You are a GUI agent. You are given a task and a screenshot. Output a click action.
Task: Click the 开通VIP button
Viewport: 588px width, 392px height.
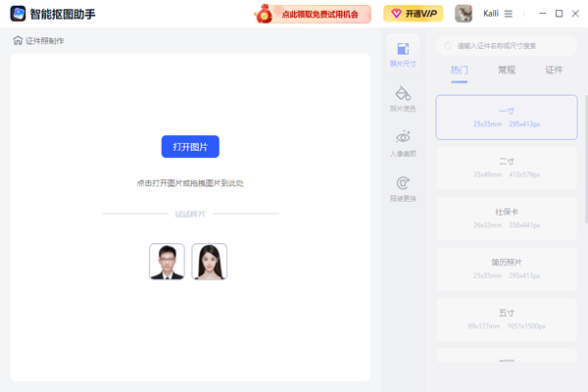point(413,14)
